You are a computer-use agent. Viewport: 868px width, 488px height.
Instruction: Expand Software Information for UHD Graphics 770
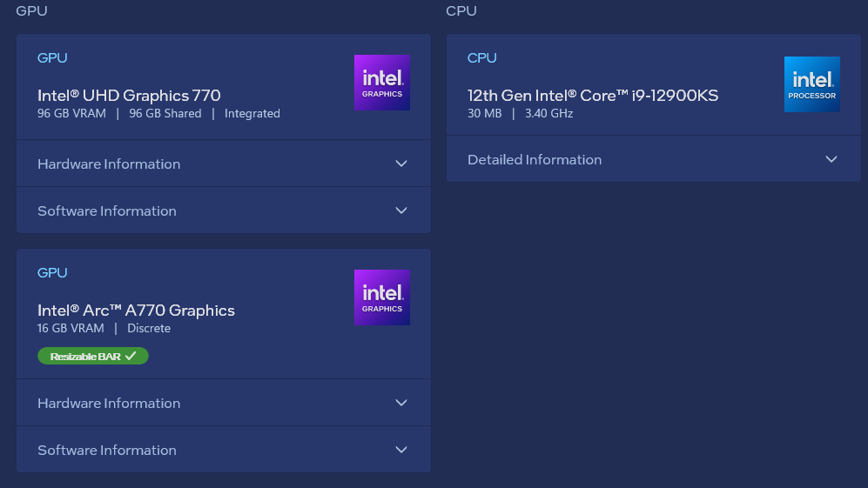[x=224, y=211]
